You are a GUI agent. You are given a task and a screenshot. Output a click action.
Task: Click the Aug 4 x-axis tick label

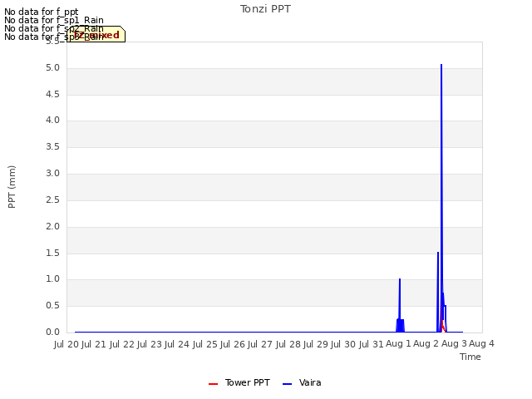coord(481,344)
